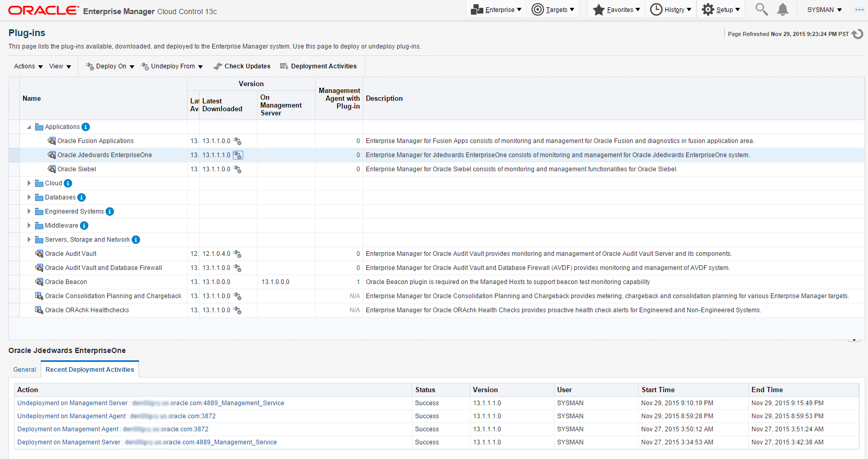Expand Servers, Storage and Network folder
Image resolution: width=868 pixels, height=459 pixels.
(29, 240)
